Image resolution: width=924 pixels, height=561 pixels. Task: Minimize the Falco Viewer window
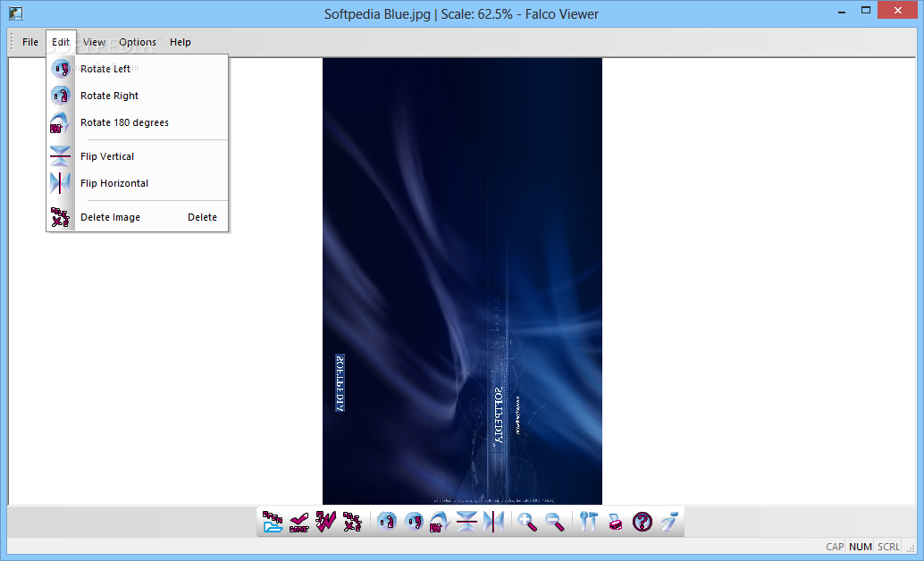tap(842, 11)
